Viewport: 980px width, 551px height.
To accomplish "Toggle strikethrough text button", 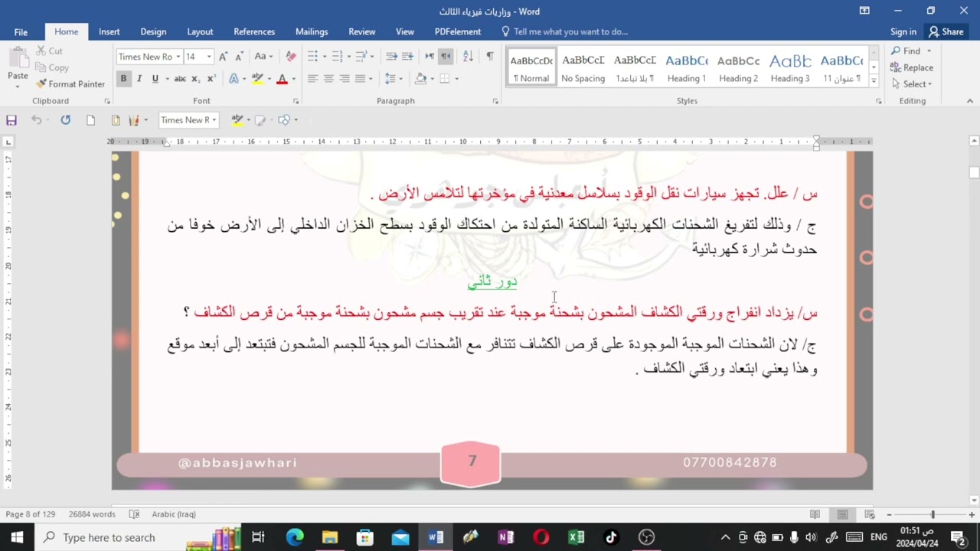I will (x=180, y=79).
